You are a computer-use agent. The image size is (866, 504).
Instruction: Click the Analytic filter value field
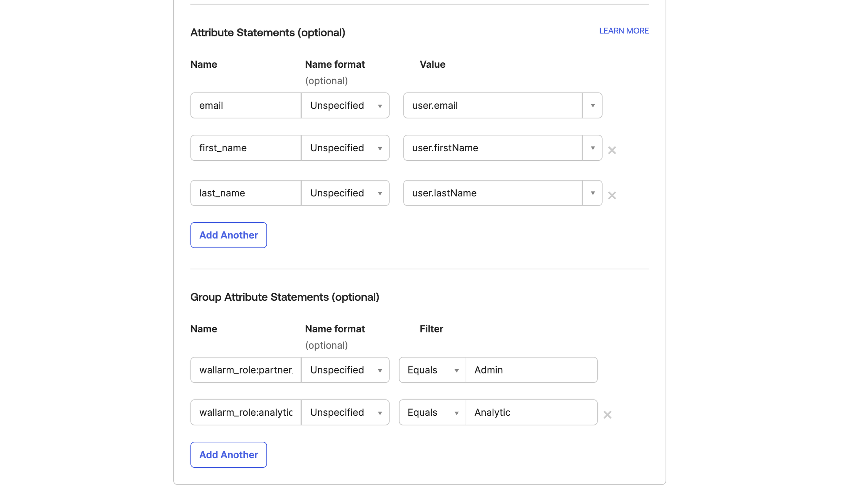(532, 412)
